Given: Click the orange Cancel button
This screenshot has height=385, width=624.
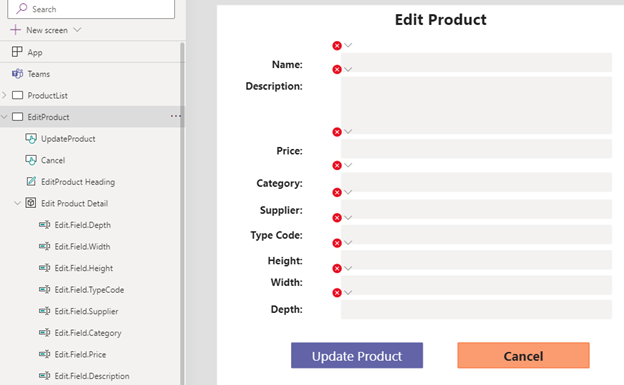Looking at the screenshot, I should click(x=523, y=356).
